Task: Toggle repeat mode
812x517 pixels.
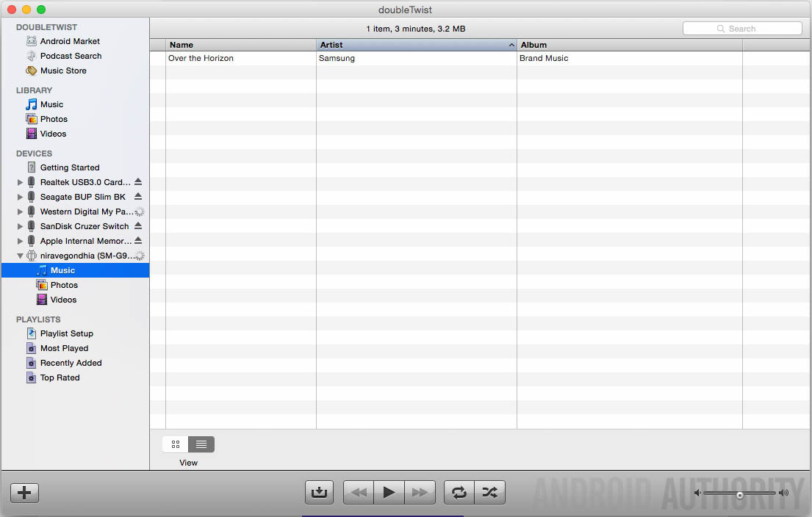Action: 459,492
